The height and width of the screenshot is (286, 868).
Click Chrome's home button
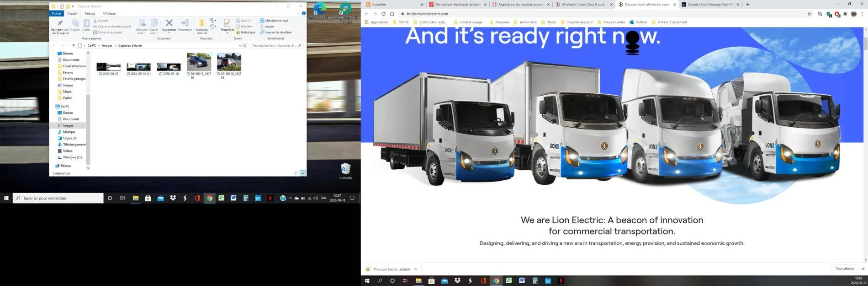pos(392,14)
